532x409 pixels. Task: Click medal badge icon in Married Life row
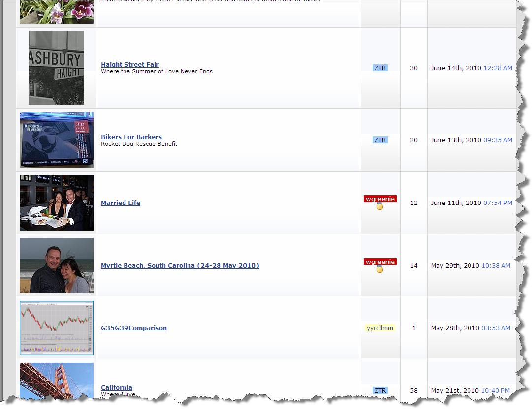tap(380, 206)
